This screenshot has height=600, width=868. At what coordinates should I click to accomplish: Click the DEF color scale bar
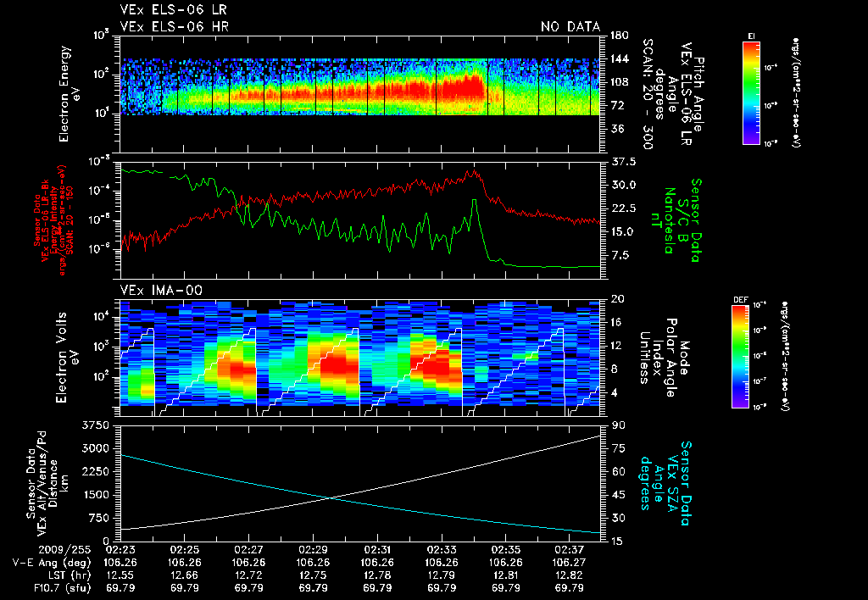tap(741, 357)
